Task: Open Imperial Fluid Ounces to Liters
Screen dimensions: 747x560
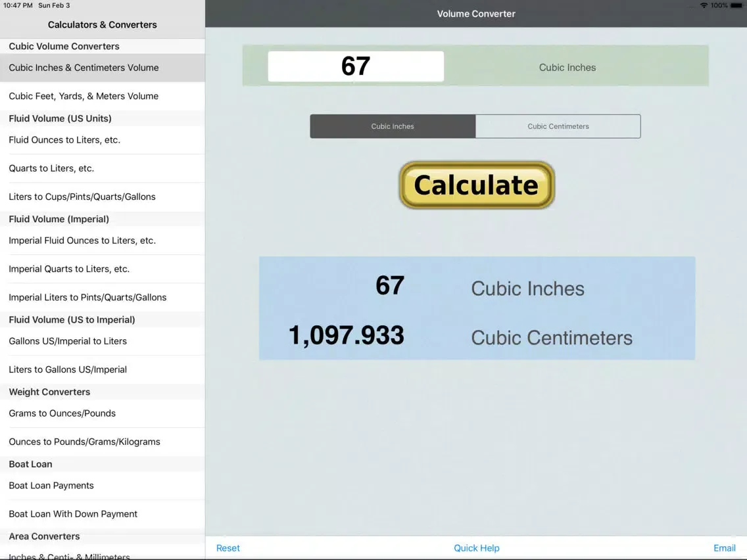Action: pyautogui.click(x=103, y=241)
